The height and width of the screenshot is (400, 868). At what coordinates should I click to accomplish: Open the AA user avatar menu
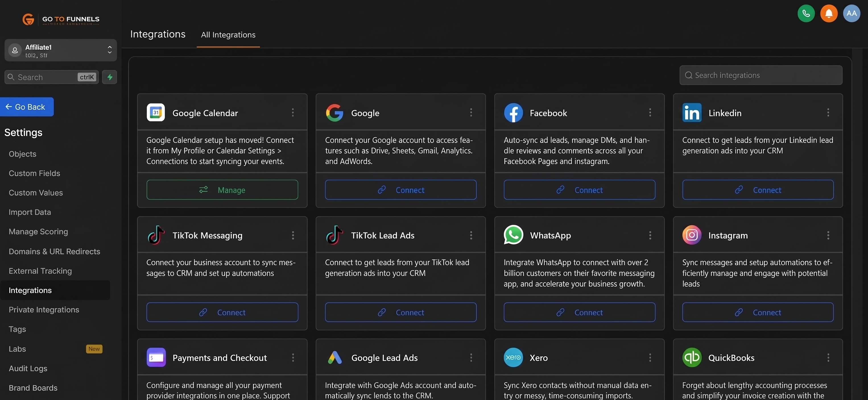tap(852, 13)
